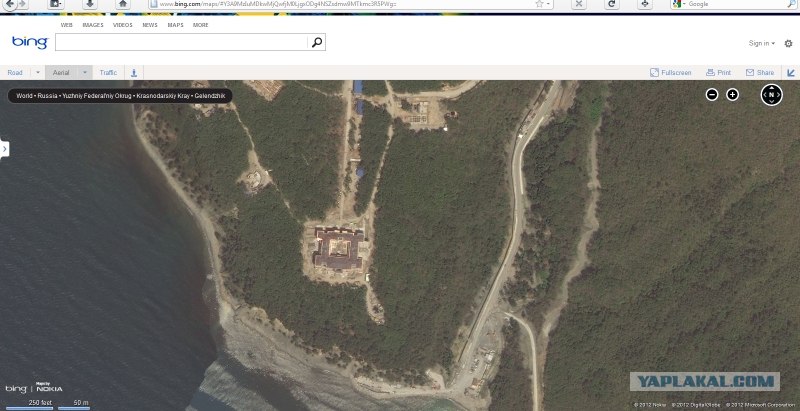Click the browser crosshair toolbar icon

coord(644,4)
